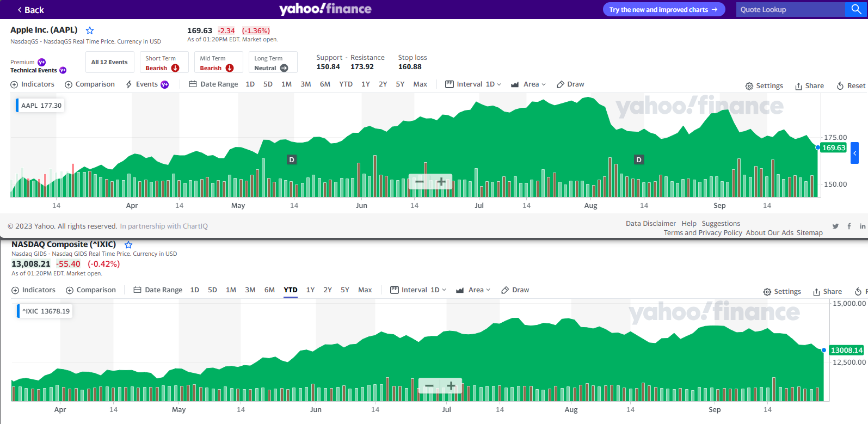Open Premium Technical Events label
This screenshot has width=868, height=424.
tap(38, 66)
